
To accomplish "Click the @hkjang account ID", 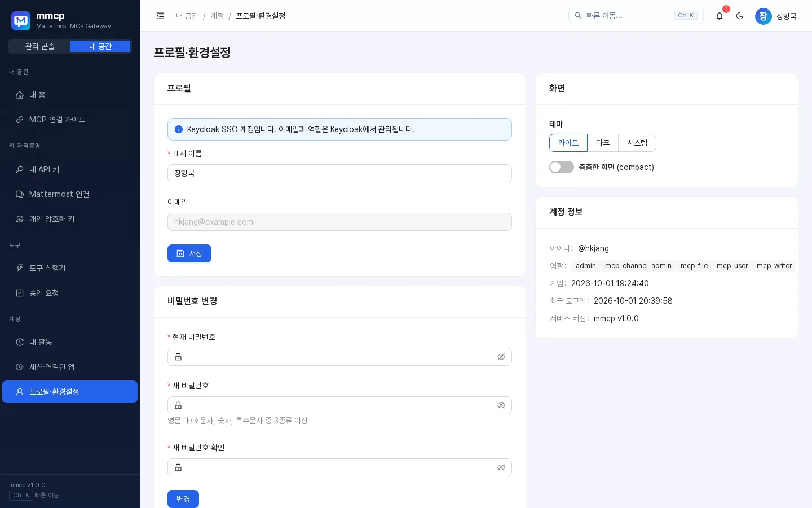I will pos(593,248).
